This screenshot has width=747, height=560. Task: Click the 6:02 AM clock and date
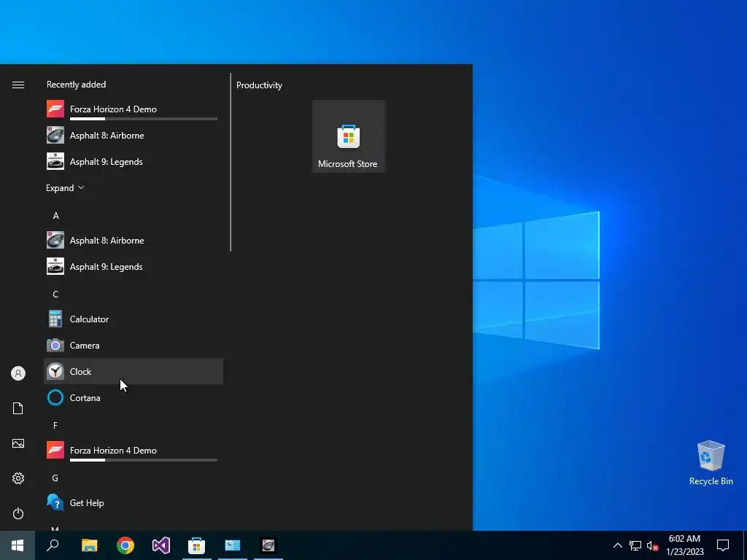pyautogui.click(x=684, y=545)
